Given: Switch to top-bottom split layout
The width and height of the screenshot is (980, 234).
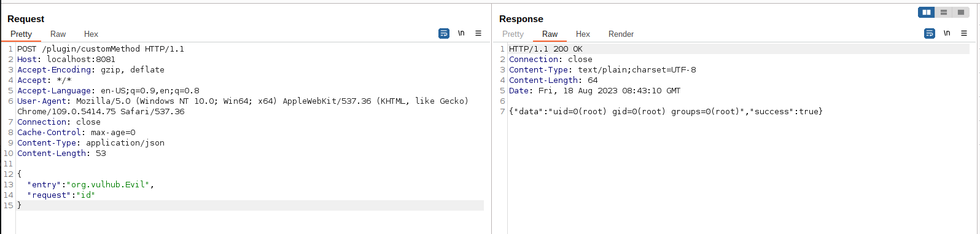Looking at the screenshot, I should 944,12.
